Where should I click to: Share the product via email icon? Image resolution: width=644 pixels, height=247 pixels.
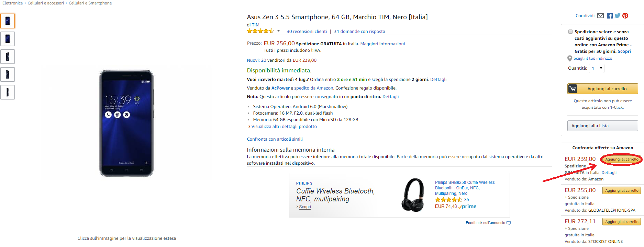pyautogui.click(x=600, y=15)
